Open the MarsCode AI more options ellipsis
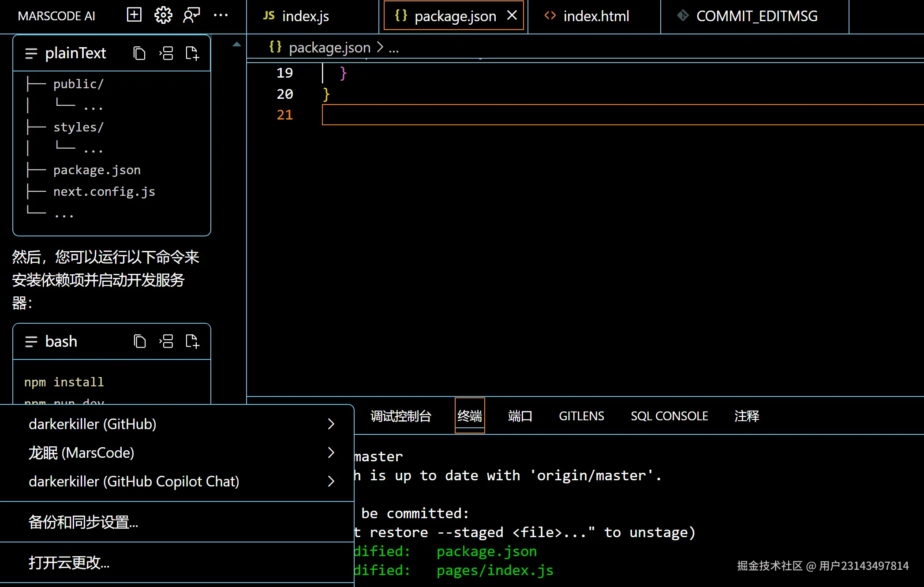This screenshot has width=924, height=587. coord(221,15)
